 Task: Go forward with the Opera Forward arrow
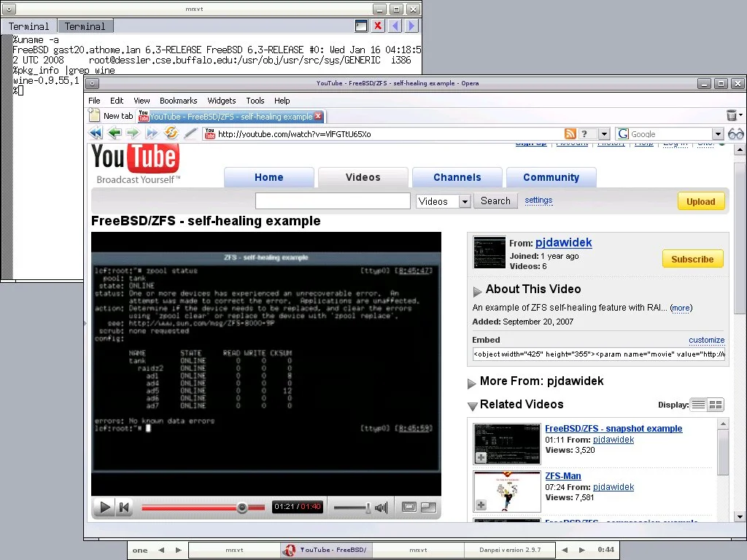(x=133, y=133)
